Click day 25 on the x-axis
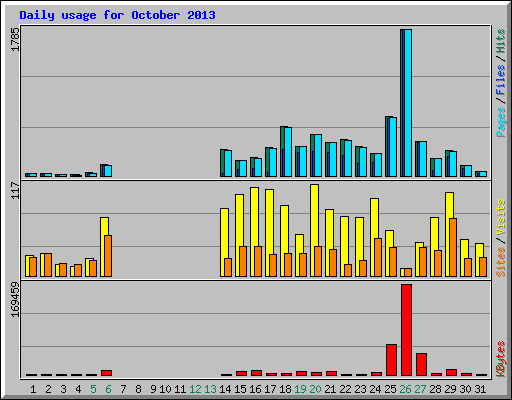Image resolution: width=512 pixels, height=400 pixels. click(390, 389)
